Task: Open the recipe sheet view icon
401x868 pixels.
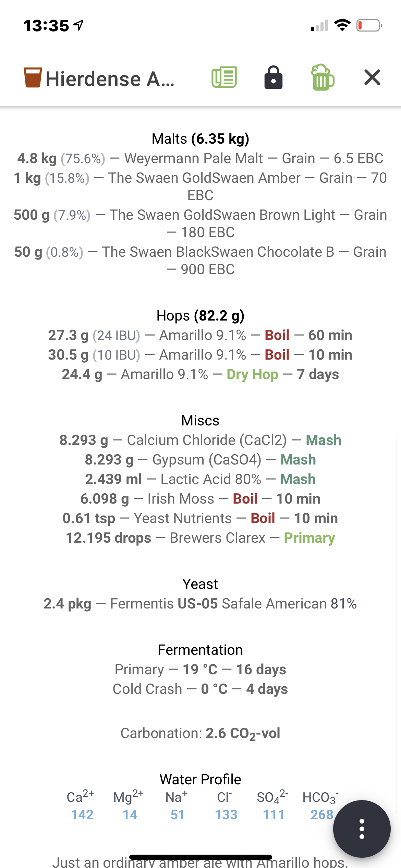Action: [224, 77]
